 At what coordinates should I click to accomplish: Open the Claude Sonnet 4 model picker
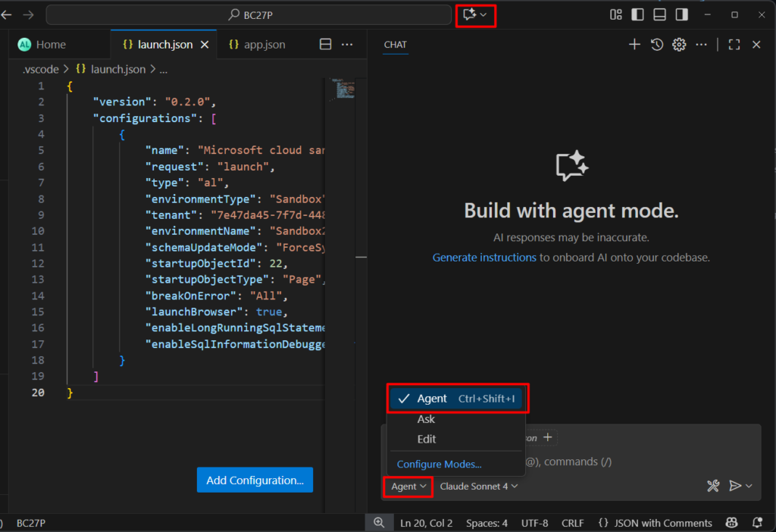click(x=479, y=487)
